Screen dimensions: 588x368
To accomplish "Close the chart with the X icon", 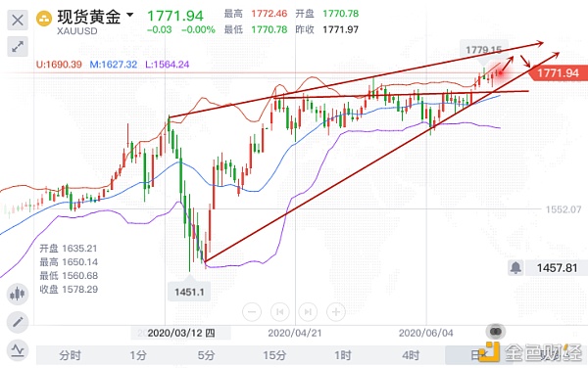I will point(18,20).
